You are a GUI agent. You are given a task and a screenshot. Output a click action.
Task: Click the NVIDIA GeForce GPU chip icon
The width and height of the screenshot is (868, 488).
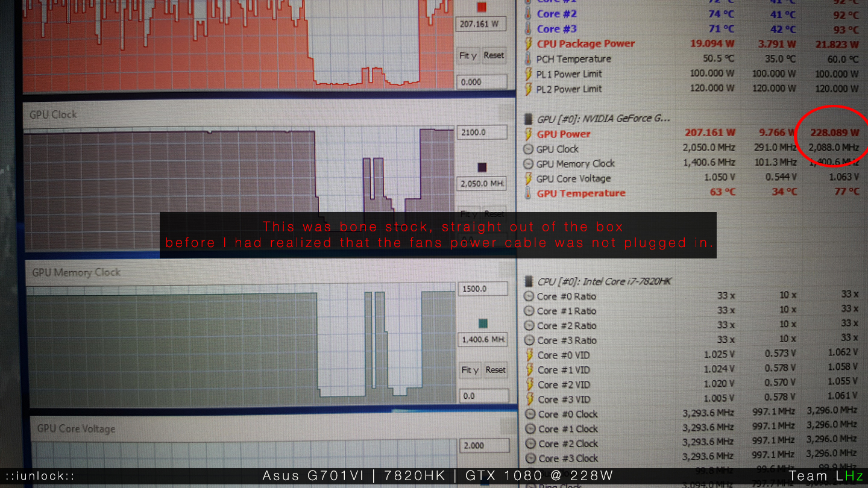[x=529, y=119]
